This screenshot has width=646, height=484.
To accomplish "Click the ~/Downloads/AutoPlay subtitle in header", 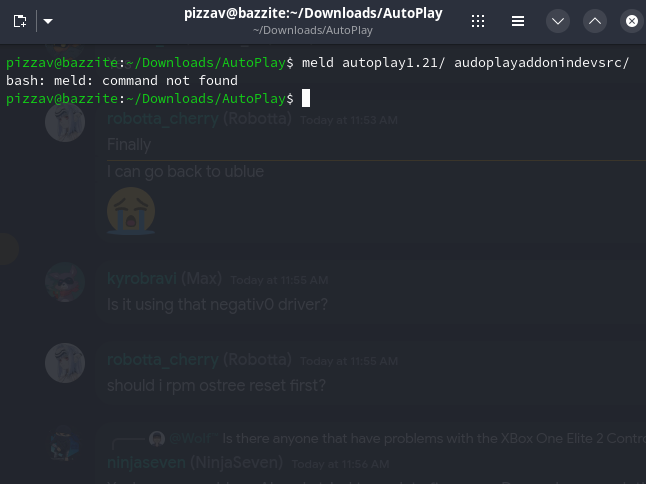I will coord(313,30).
